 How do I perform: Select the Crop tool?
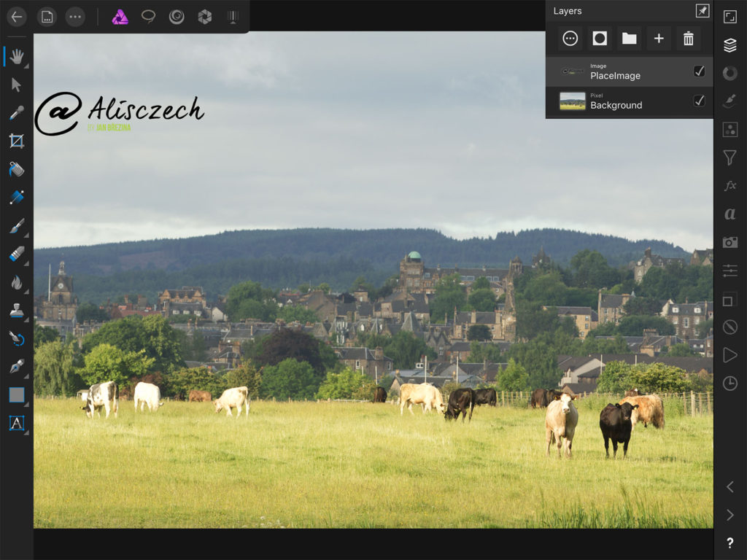pyautogui.click(x=16, y=141)
